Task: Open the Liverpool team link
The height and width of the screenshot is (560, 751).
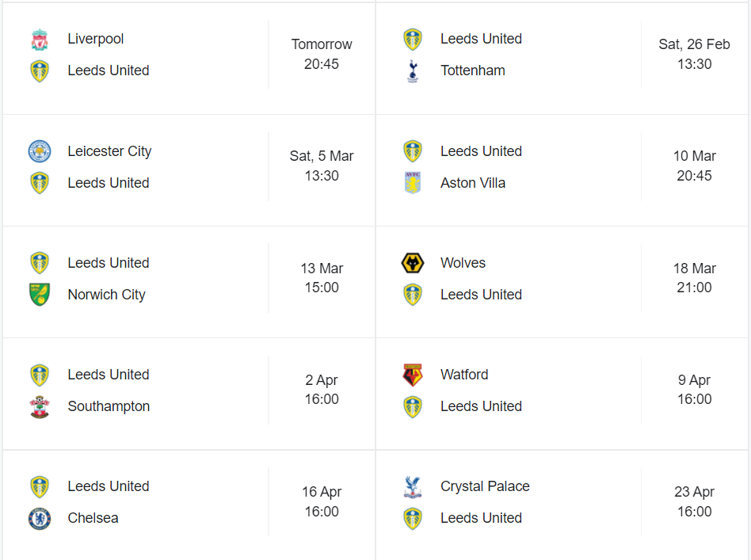Action: (x=96, y=39)
